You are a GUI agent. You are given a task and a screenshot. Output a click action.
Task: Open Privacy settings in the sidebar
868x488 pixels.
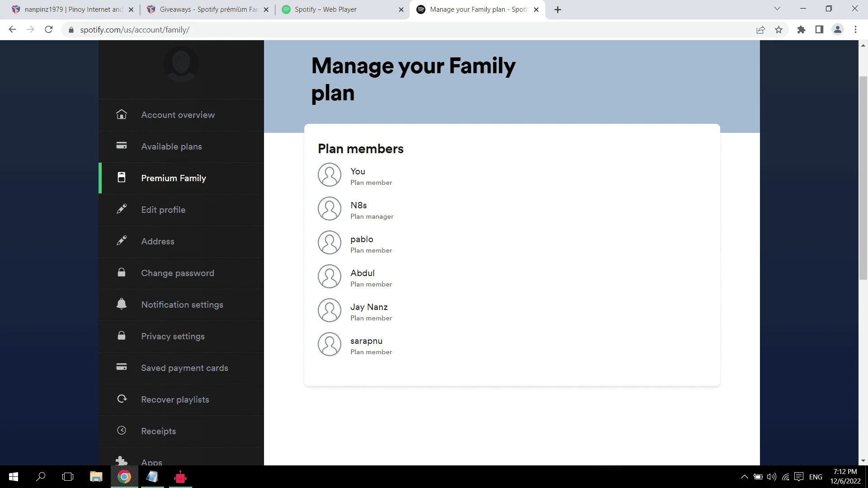(x=181, y=336)
